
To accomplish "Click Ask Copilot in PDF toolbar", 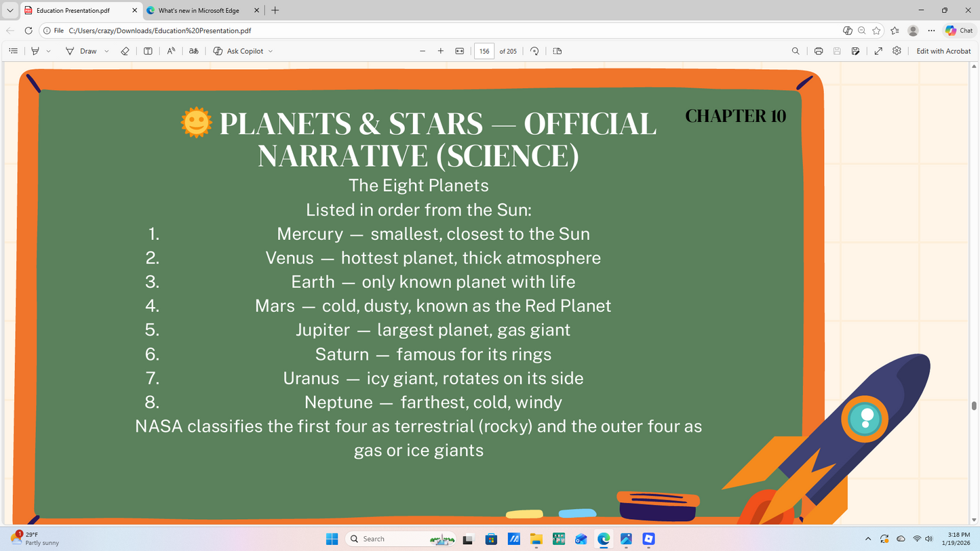I will [x=238, y=51].
